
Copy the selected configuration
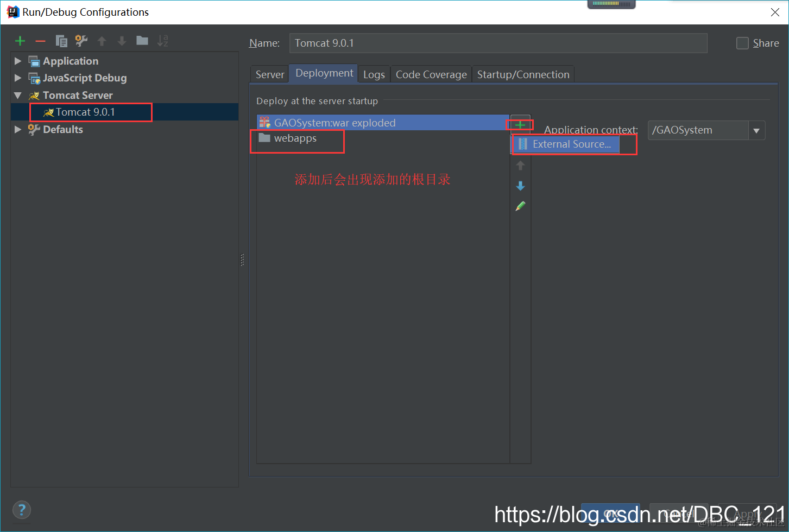click(61, 41)
